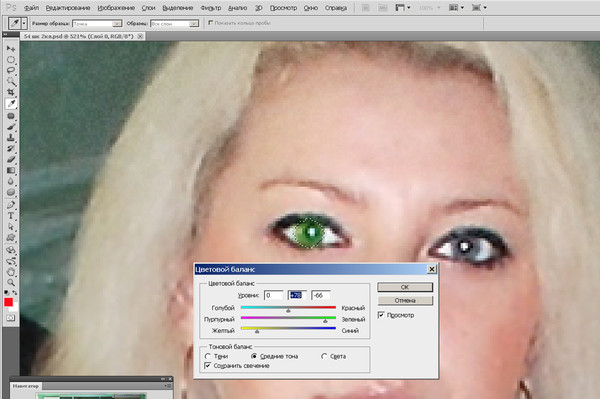Viewport: 600px width, 399px height.
Task: Activate the Zoom magnifier tool
Action: point(11,282)
